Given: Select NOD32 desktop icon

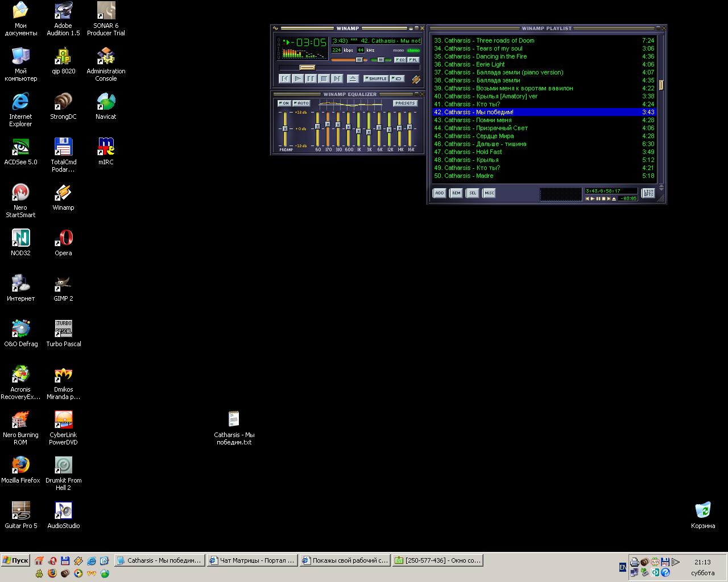Looking at the screenshot, I should coord(20,243).
